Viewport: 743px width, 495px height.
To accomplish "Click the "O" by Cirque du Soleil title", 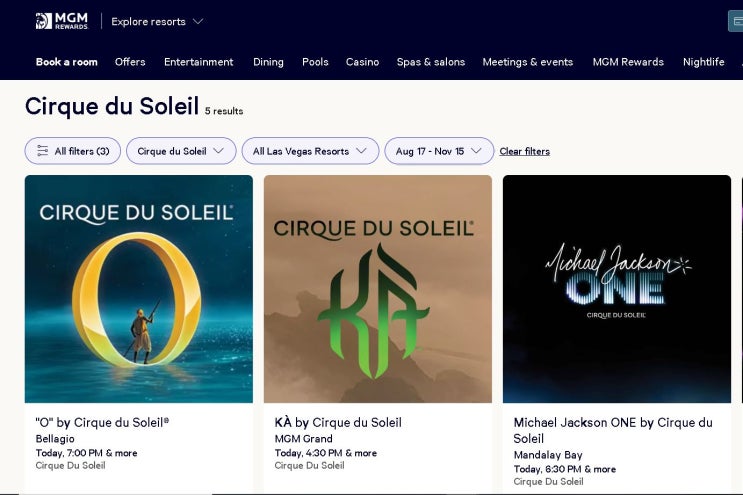I will [x=102, y=423].
